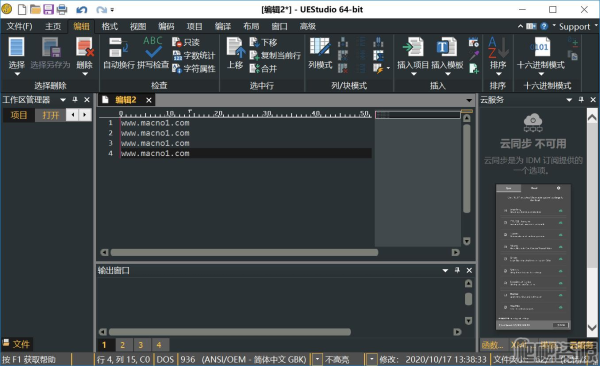Duplicate the line with 复制当前行
The image size is (600, 366).
tap(275, 56)
